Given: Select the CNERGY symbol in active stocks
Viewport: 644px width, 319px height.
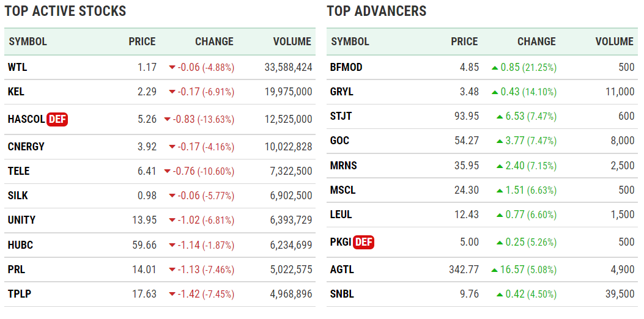Looking at the screenshot, I should (x=26, y=147).
